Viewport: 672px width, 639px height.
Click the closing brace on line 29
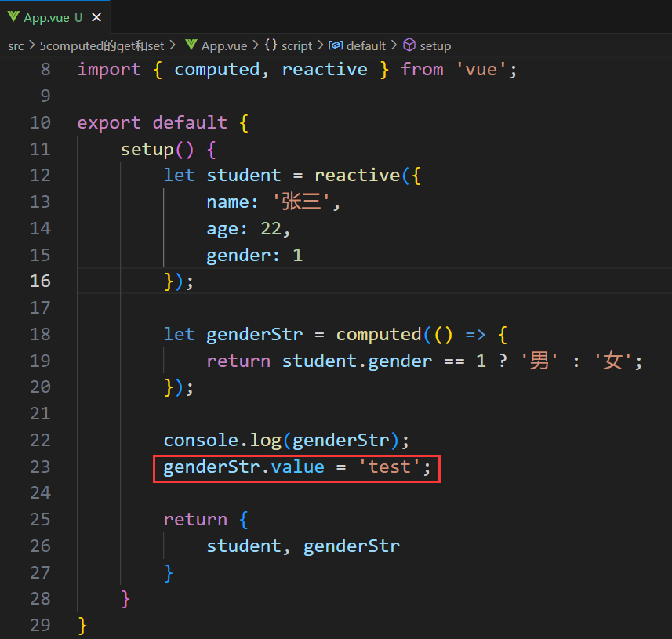82,626
